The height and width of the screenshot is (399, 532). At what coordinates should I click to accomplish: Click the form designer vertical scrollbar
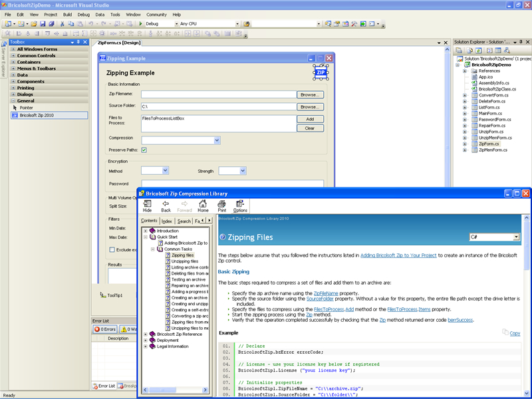447,116
